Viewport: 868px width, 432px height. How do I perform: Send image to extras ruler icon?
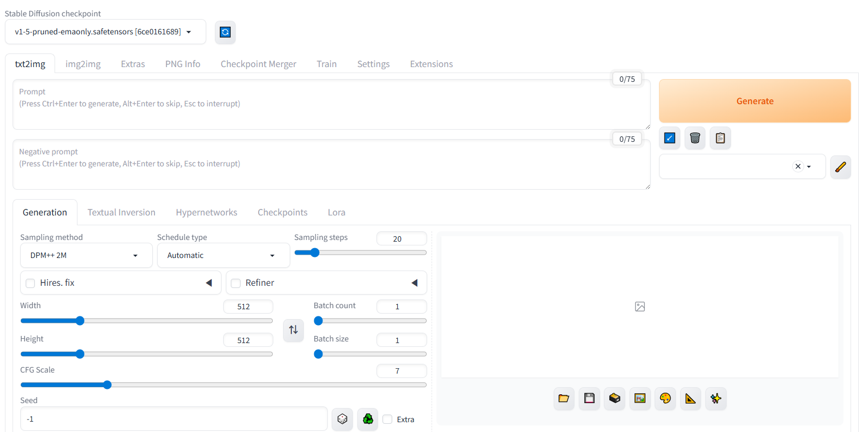(691, 398)
